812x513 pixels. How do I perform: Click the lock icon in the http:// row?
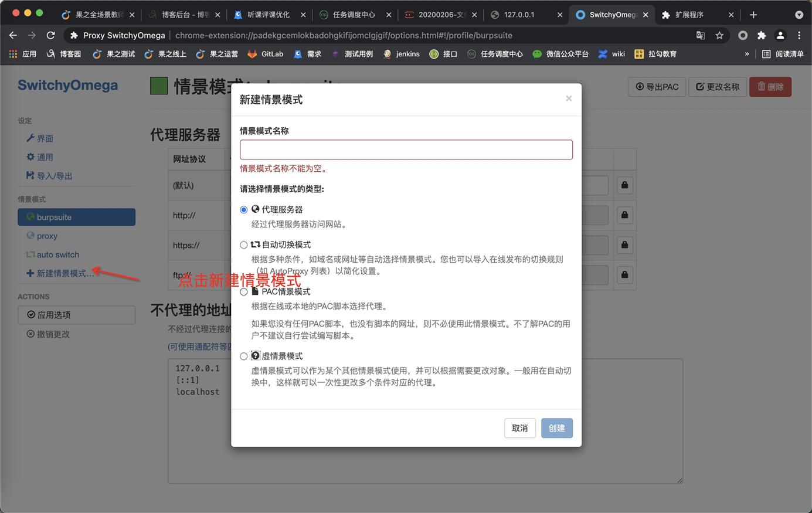pos(624,215)
